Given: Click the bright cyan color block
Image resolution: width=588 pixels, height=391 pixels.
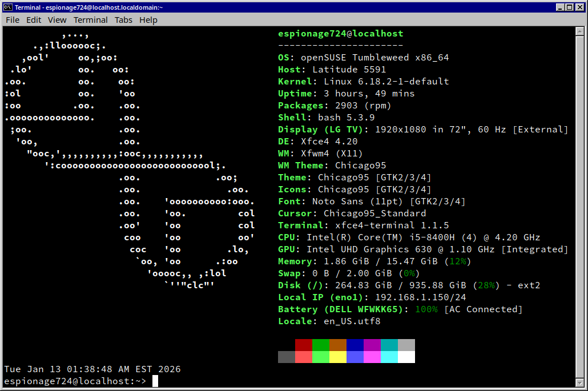Looking at the screenshot, I should coord(389,357).
